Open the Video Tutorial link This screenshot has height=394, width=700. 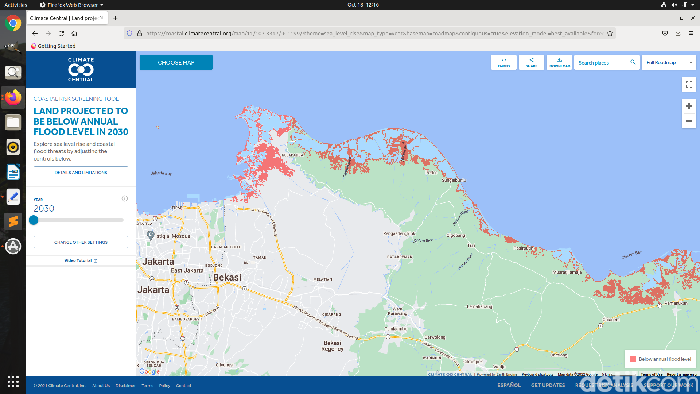pyautogui.click(x=81, y=261)
